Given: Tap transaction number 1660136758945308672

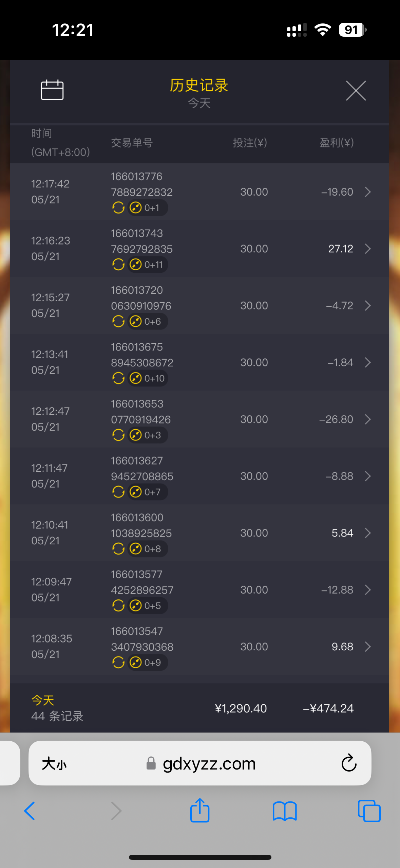Looking at the screenshot, I should click(142, 355).
